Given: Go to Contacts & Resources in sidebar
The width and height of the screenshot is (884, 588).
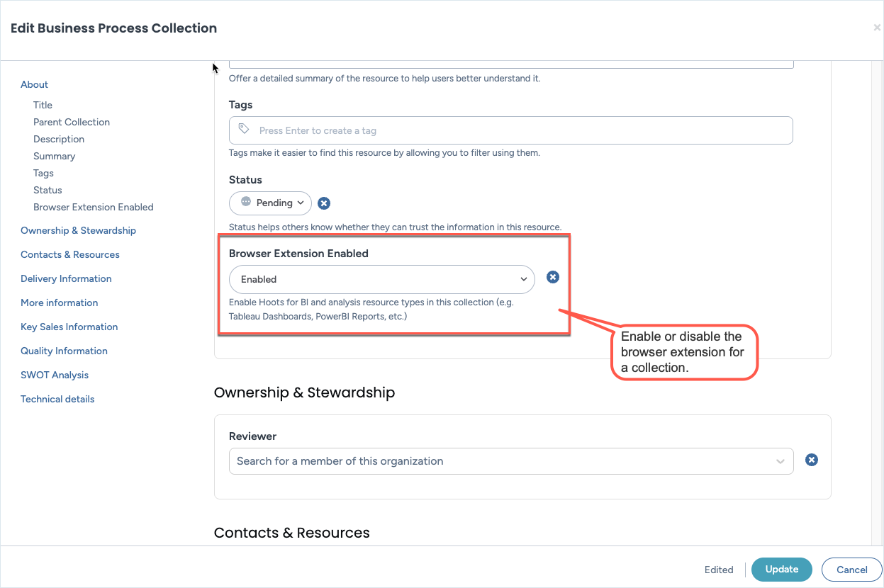Looking at the screenshot, I should (x=69, y=254).
